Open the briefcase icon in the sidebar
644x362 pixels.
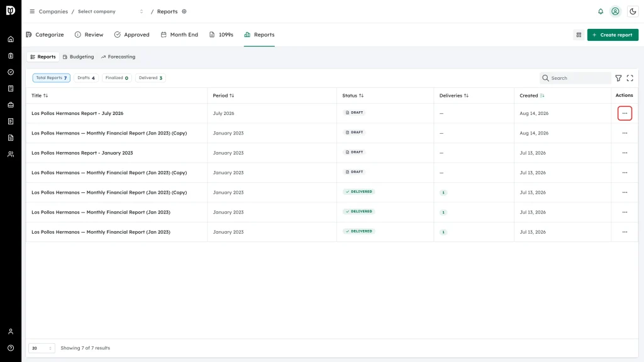[11, 105]
